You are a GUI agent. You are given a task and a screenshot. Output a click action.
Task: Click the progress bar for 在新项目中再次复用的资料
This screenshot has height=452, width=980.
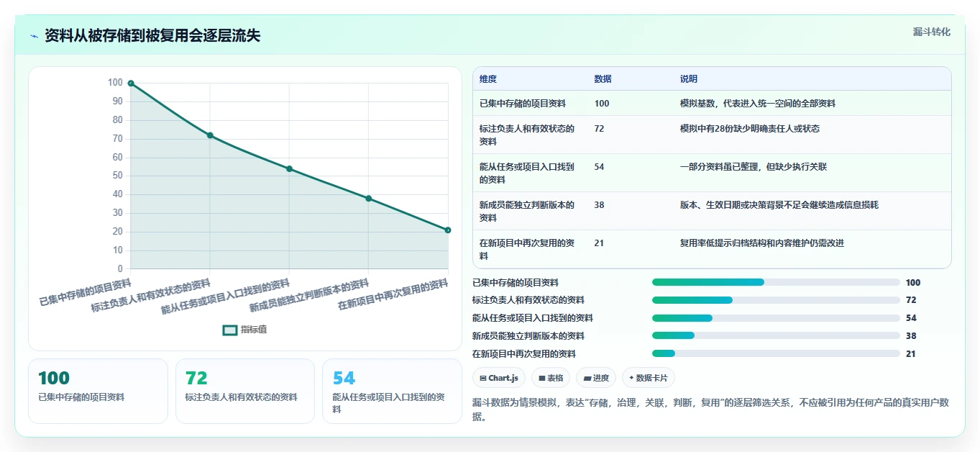pos(776,353)
